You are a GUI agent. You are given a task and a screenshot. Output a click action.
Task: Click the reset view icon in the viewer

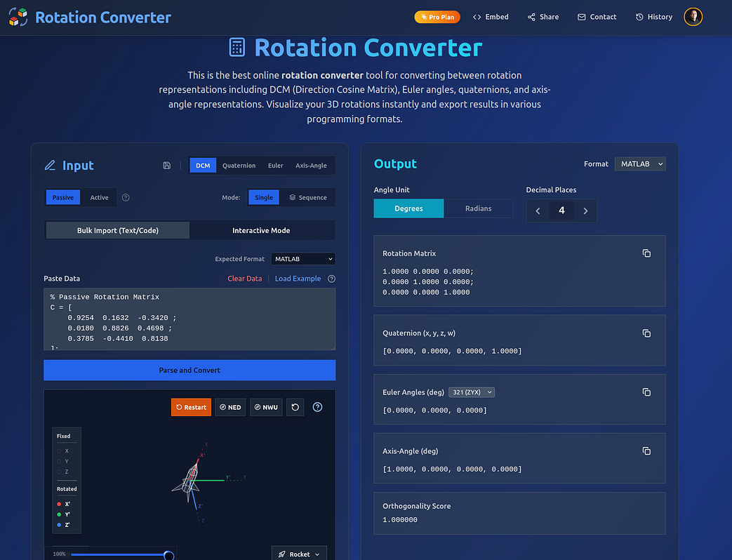point(295,407)
